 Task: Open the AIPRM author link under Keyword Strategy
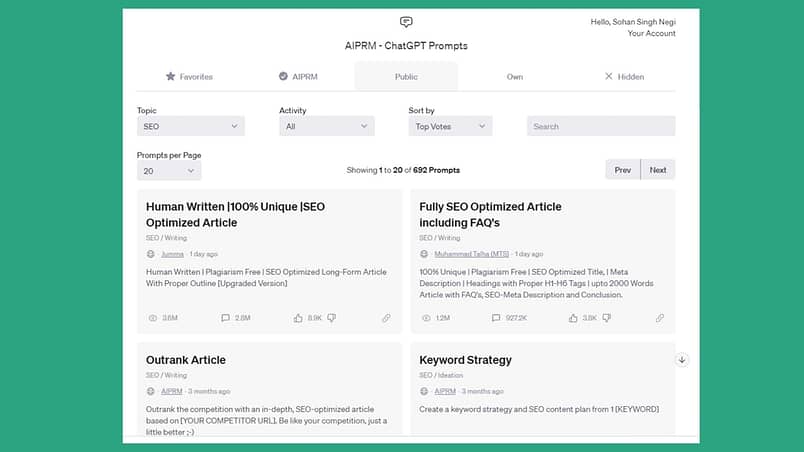pyautogui.click(x=445, y=391)
